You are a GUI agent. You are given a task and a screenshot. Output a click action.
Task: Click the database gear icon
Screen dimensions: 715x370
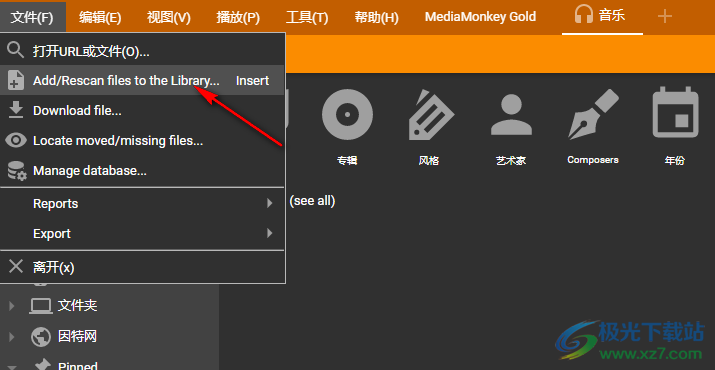pyautogui.click(x=17, y=171)
